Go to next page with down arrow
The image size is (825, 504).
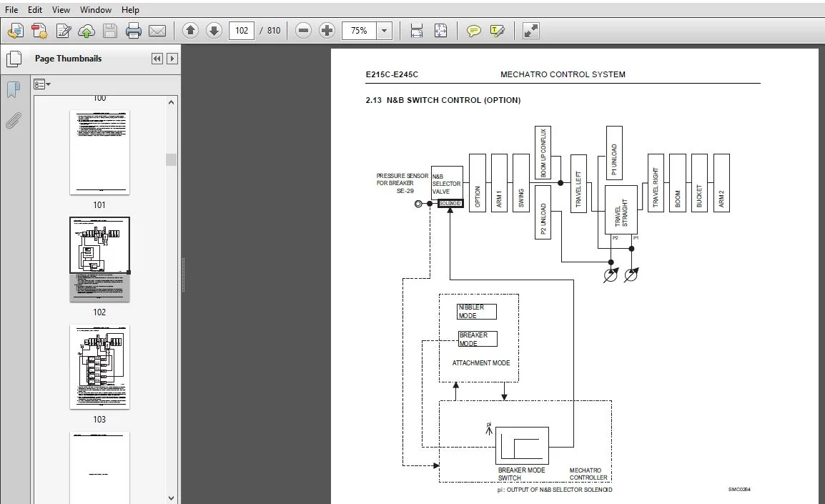point(214,31)
